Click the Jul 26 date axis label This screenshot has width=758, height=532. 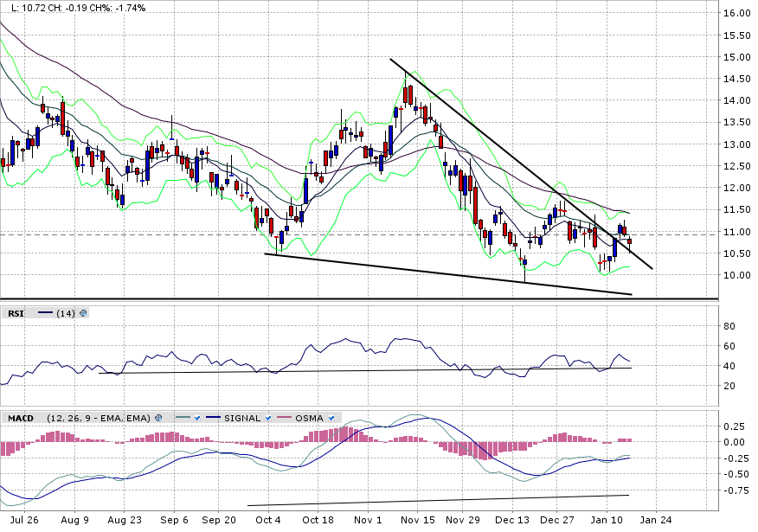24,521
